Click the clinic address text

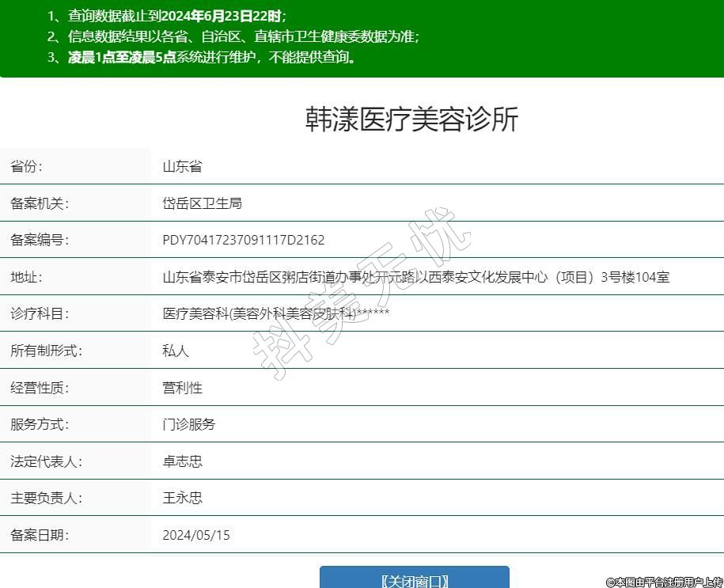click(415, 277)
